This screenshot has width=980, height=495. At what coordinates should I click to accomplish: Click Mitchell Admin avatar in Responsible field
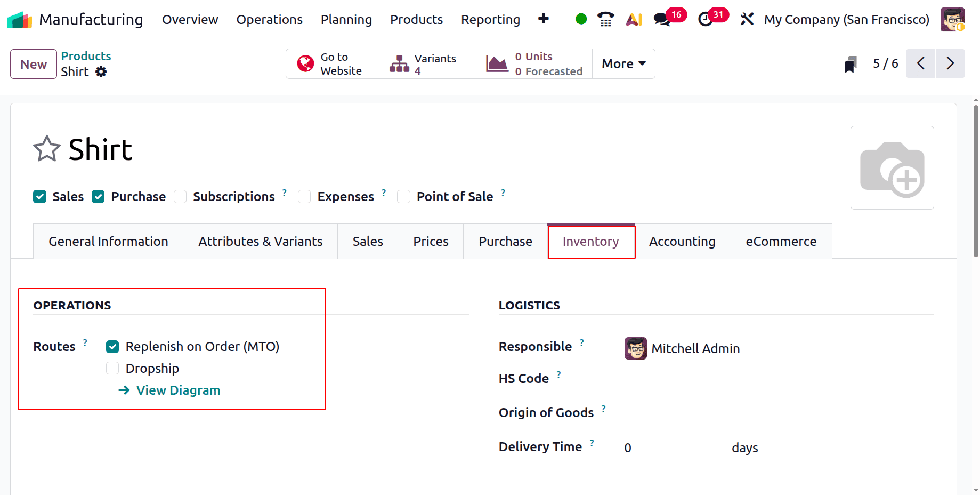[636, 348]
